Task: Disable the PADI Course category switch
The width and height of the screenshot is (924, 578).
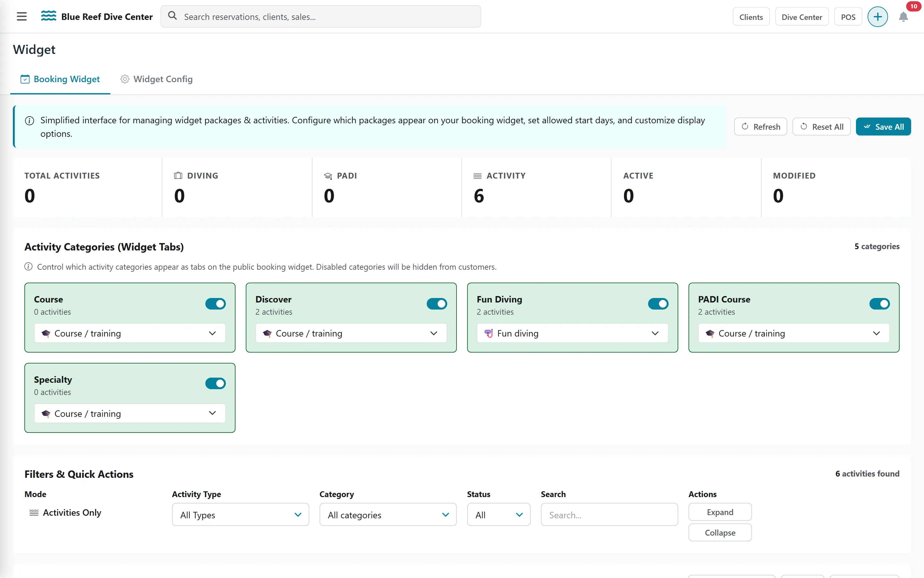Action: point(880,304)
